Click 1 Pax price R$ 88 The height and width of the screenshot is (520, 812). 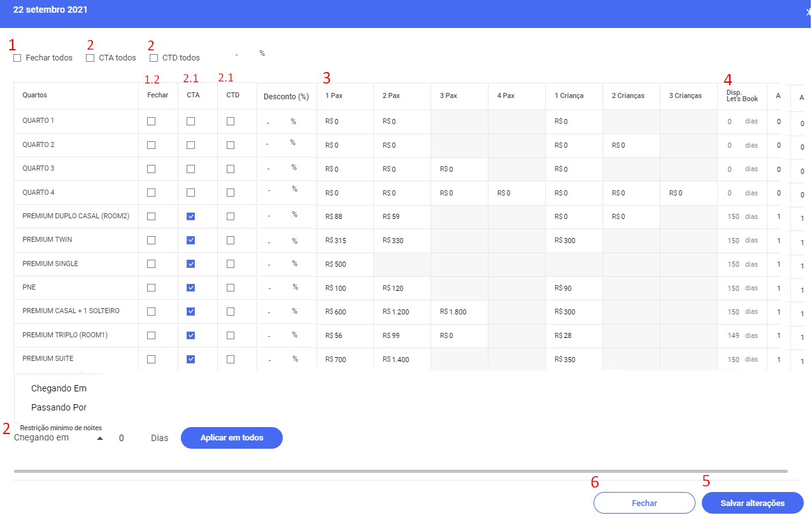point(334,216)
